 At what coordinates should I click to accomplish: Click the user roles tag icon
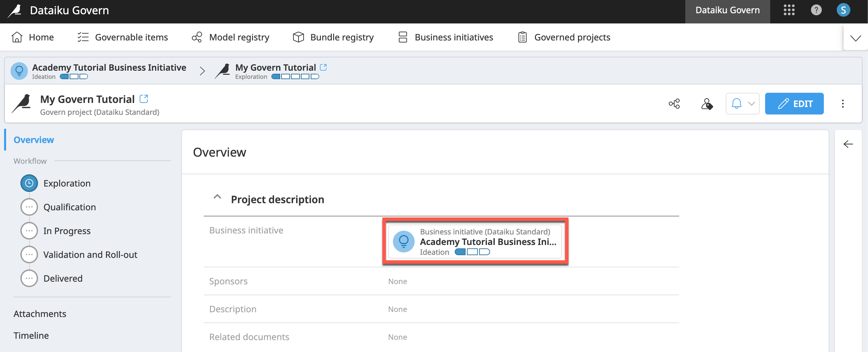pos(707,104)
